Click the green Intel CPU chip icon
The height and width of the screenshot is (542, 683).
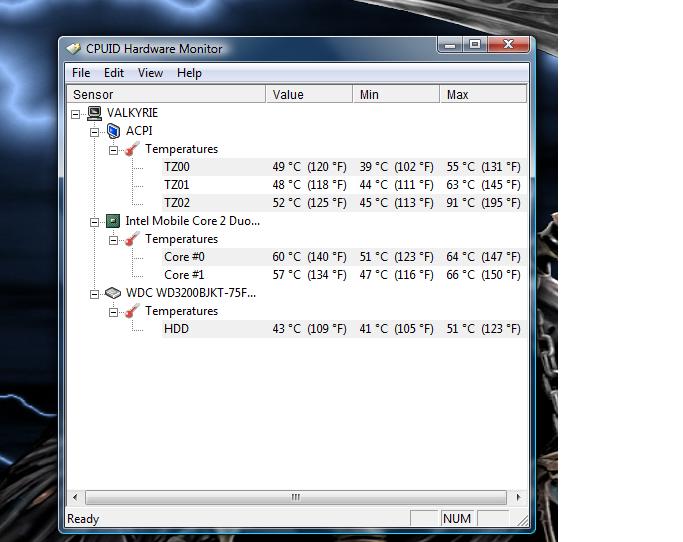tap(113, 221)
